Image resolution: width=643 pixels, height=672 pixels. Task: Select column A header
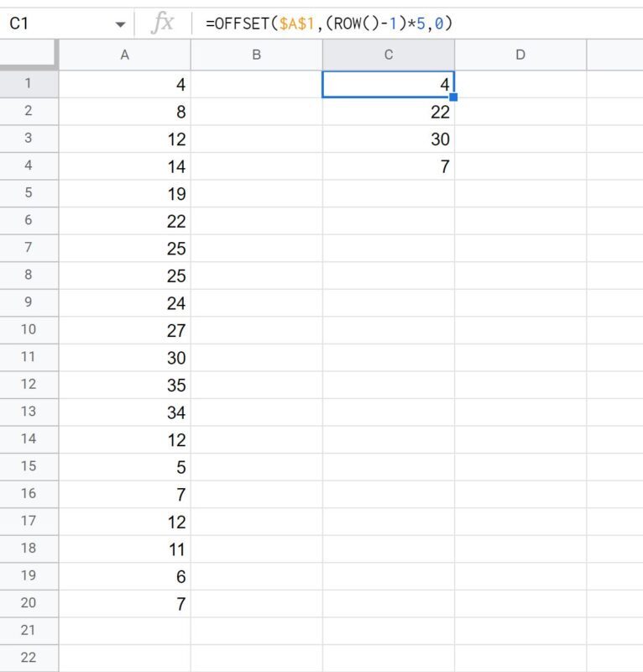click(x=125, y=55)
